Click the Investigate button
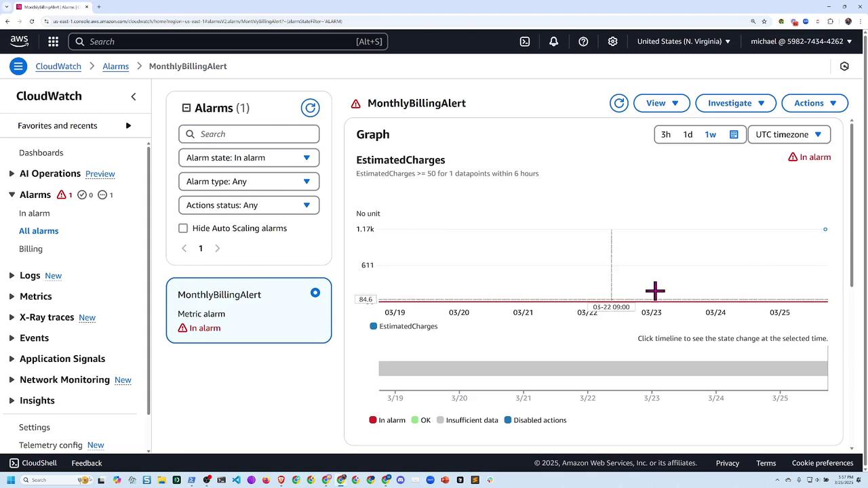Screen dimensions: 868x488 [x=735, y=103]
